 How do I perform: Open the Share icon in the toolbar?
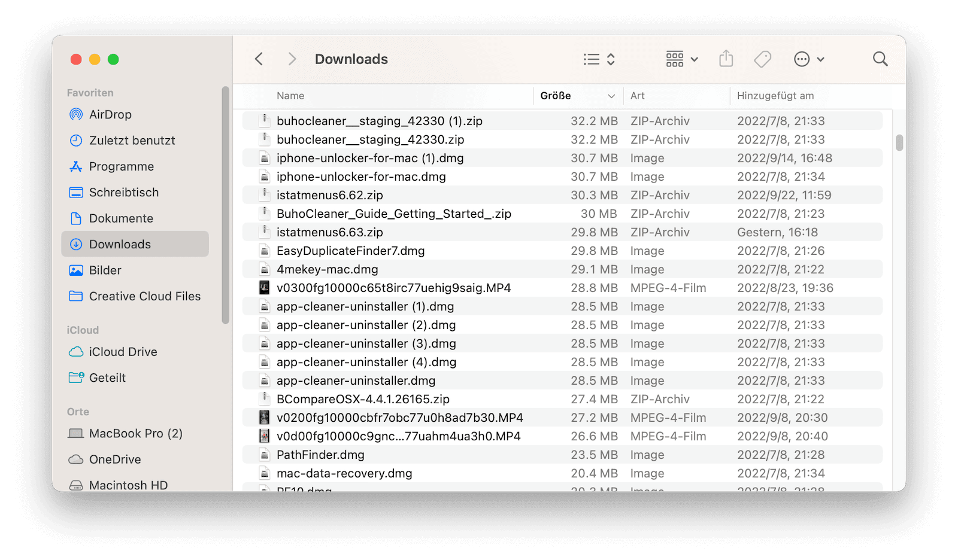(726, 59)
